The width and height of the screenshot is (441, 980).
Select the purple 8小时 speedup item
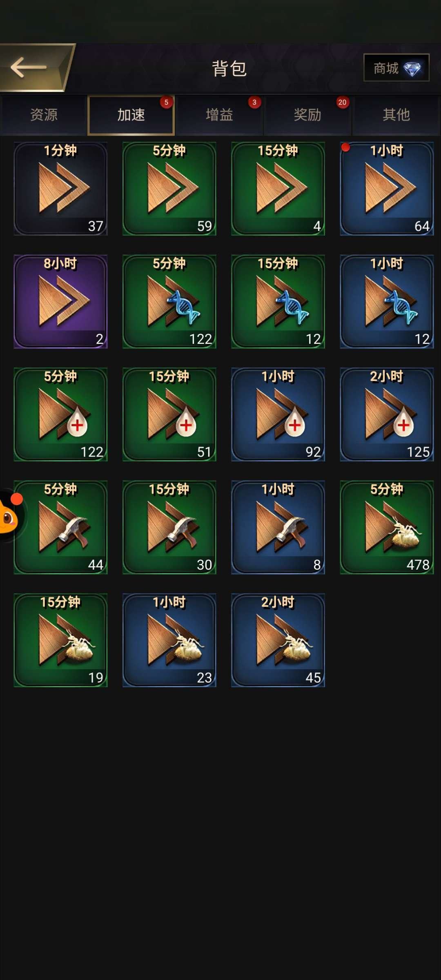tap(60, 302)
